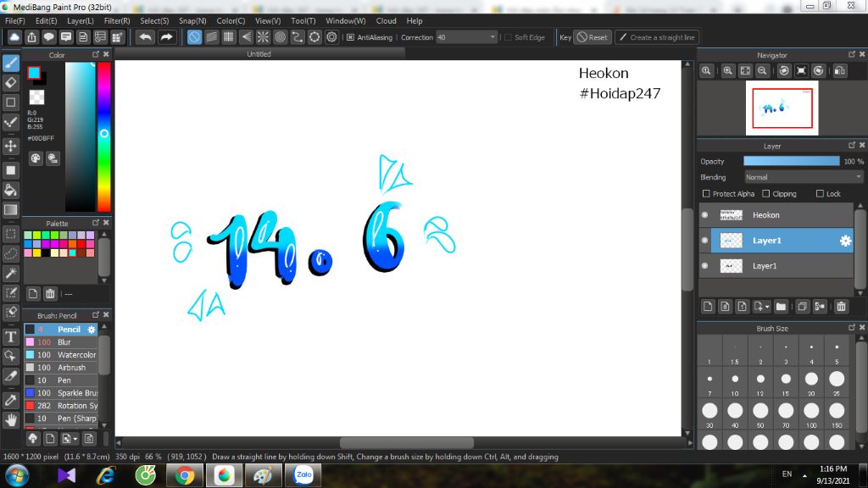The height and width of the screenshot is (488, 868).
Task: Delete palette color with trash icon
Action: coord(50,293)
